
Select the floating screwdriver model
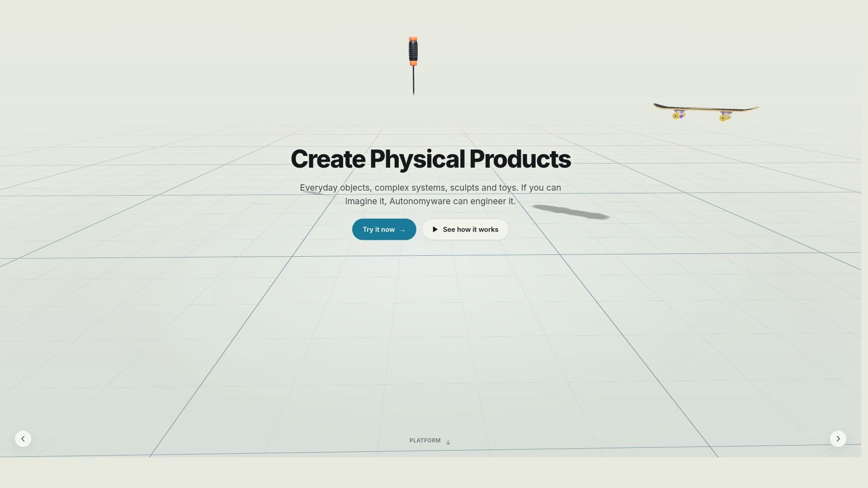point(413,66)
